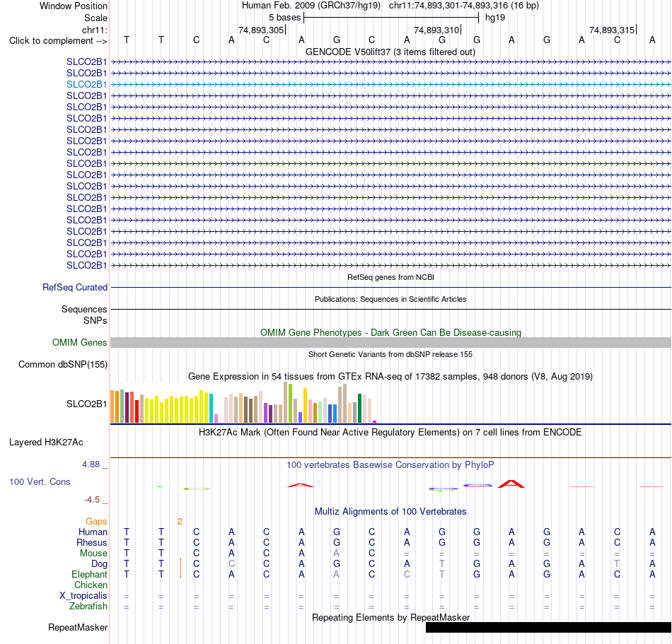Click 'Short Genetic Variants from dbSNP release 155'
This screenshot has height=644, width=672.
(390, 354)
